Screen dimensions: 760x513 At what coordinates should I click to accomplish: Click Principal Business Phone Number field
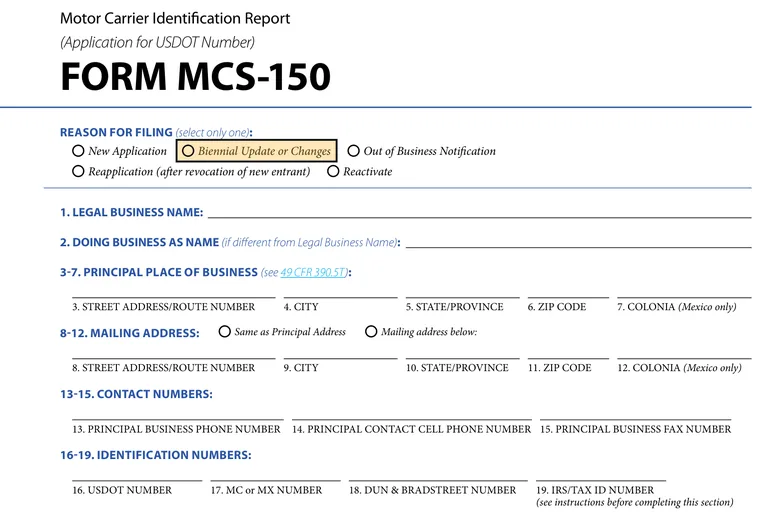pyautogui.click(x=178, y=413)
